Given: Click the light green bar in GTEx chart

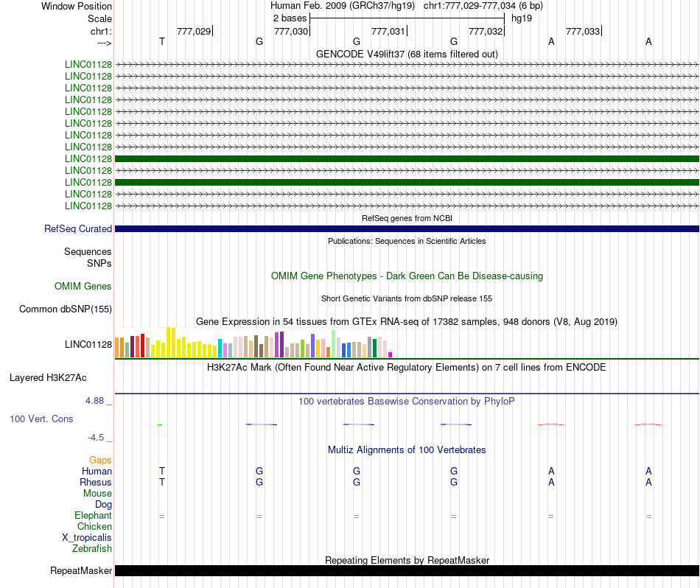Looking at the screenshot, I should (x=334, y=344).
